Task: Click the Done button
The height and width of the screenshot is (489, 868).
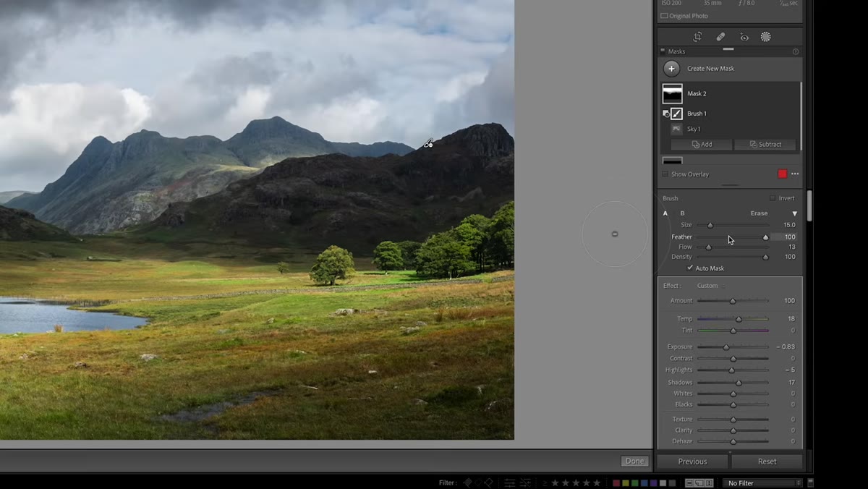Action: point(634,461)
